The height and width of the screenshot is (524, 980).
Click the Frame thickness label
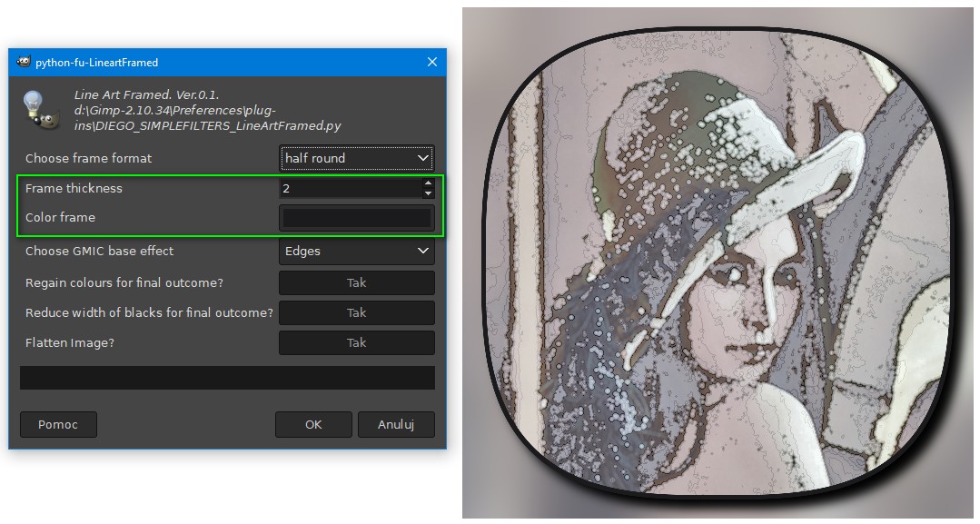pyautogui.click(x=74, y=188)
